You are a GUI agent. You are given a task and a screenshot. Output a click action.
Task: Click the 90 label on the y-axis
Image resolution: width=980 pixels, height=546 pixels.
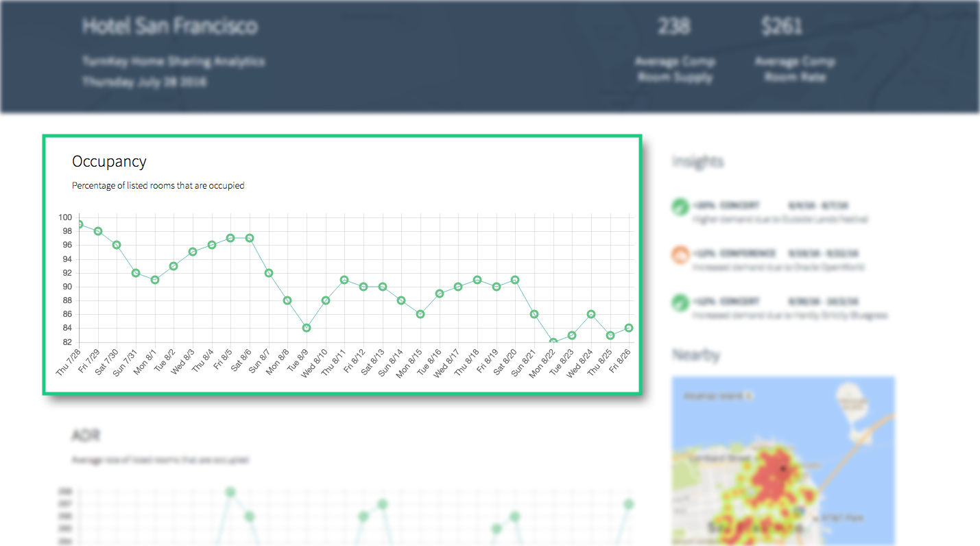67,287
